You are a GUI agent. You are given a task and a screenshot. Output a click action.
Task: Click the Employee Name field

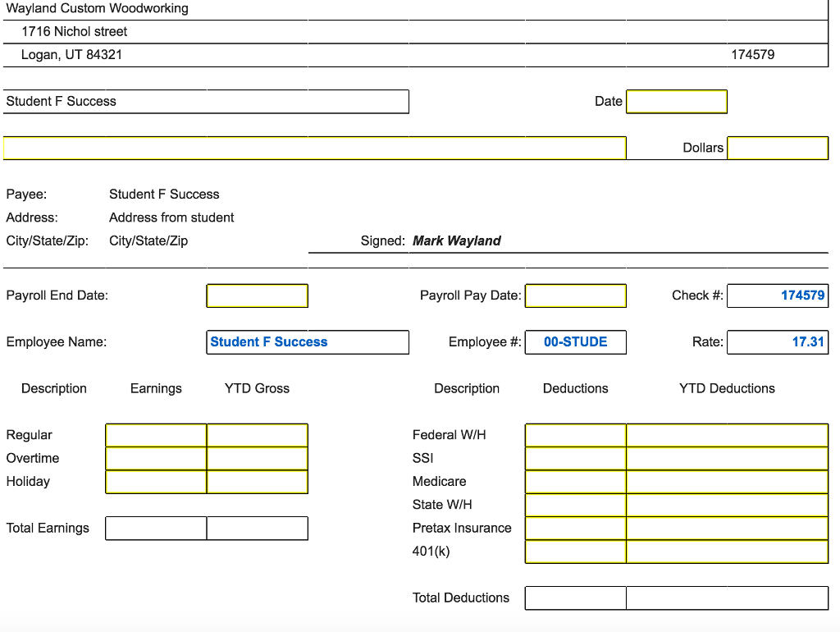(308, 342)
